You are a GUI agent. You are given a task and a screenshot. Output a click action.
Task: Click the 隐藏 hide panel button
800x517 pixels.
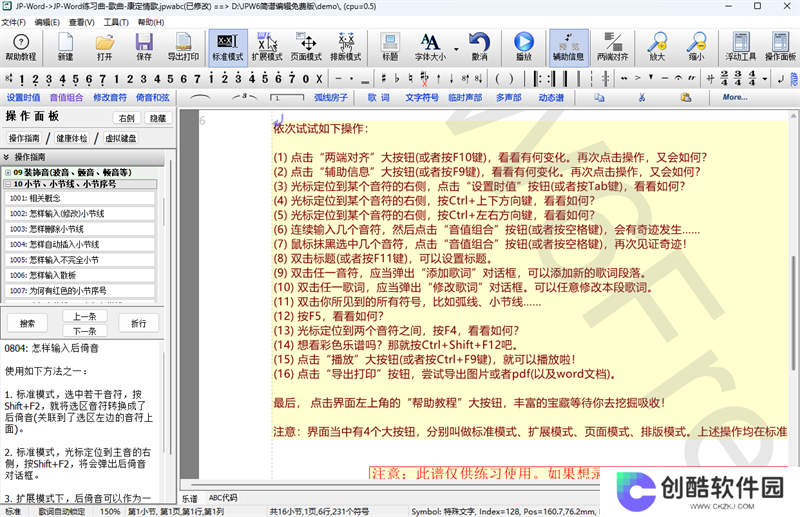[x=158, y=118]
